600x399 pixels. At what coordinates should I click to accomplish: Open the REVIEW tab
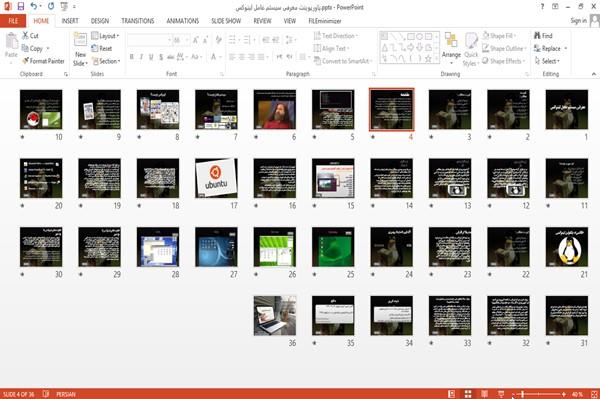[262, 21]
